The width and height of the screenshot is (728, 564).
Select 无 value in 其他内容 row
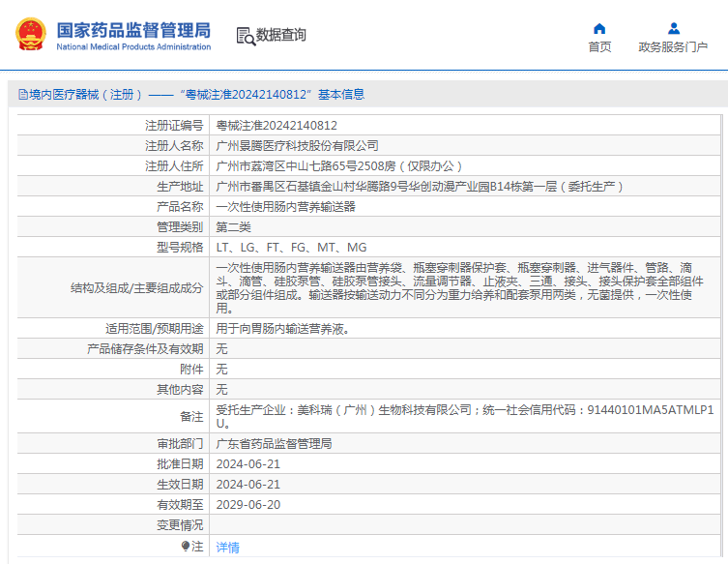(222, 390)
